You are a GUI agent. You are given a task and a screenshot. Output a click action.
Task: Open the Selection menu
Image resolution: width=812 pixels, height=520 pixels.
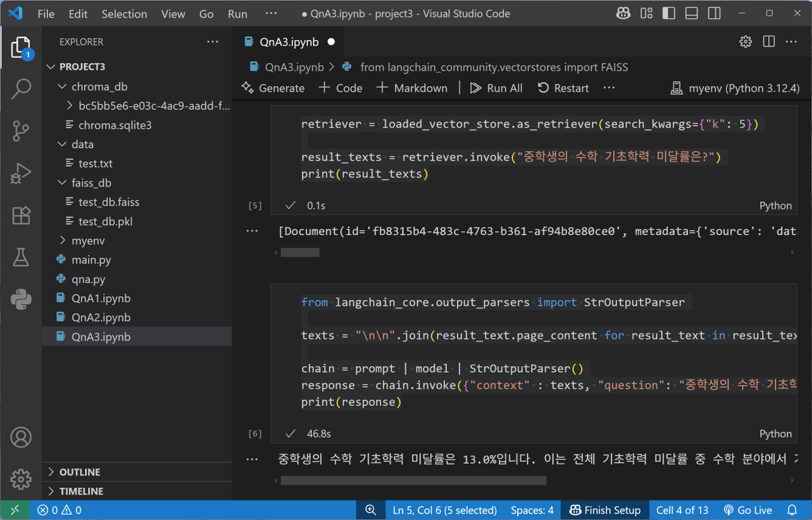tap(124, 14)
